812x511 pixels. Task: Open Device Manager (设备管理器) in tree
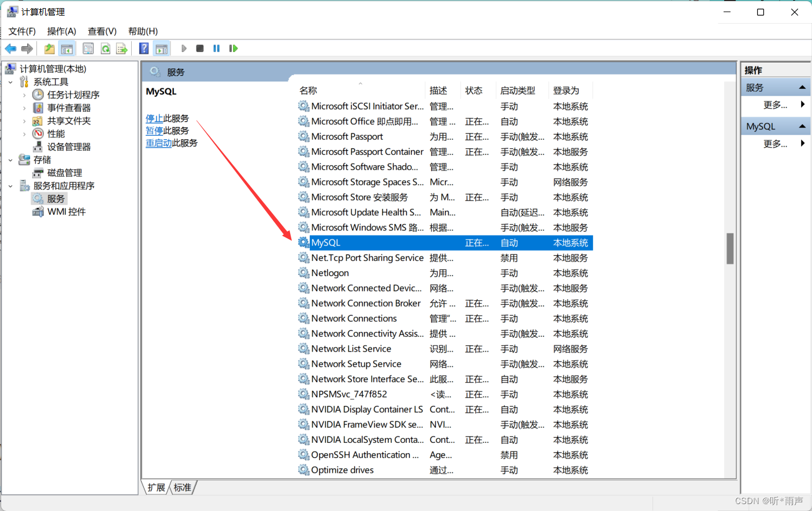pyautogui.click(x=69, y=147)
